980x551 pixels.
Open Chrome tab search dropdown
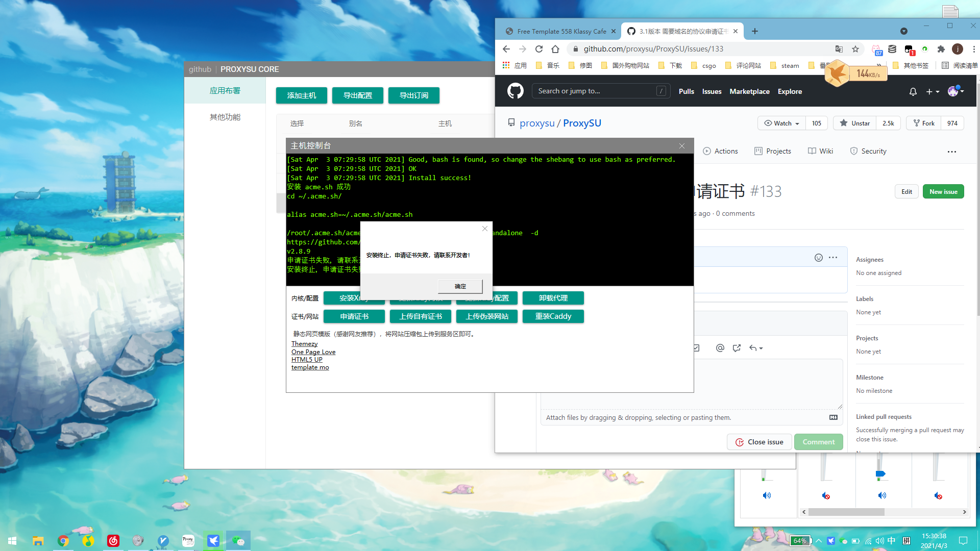click(904, 31)
